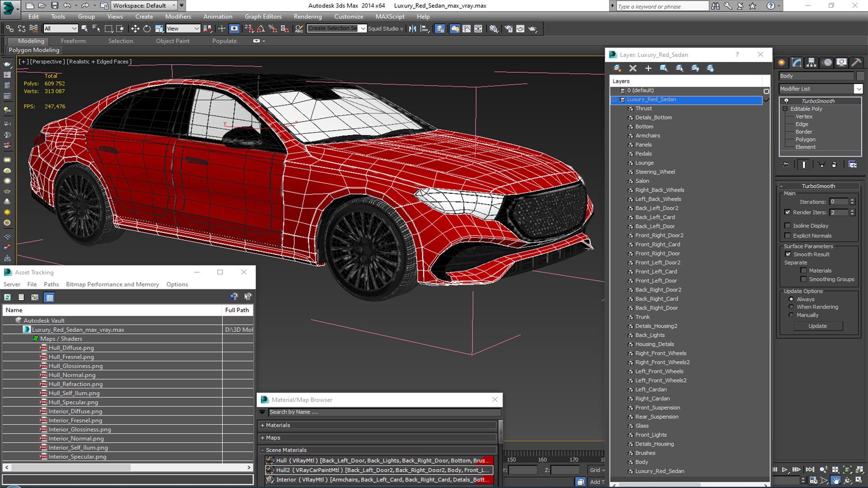The image size is (868, 488).
Task: Select the Rotate transform tool
Action: coord(147,28)
